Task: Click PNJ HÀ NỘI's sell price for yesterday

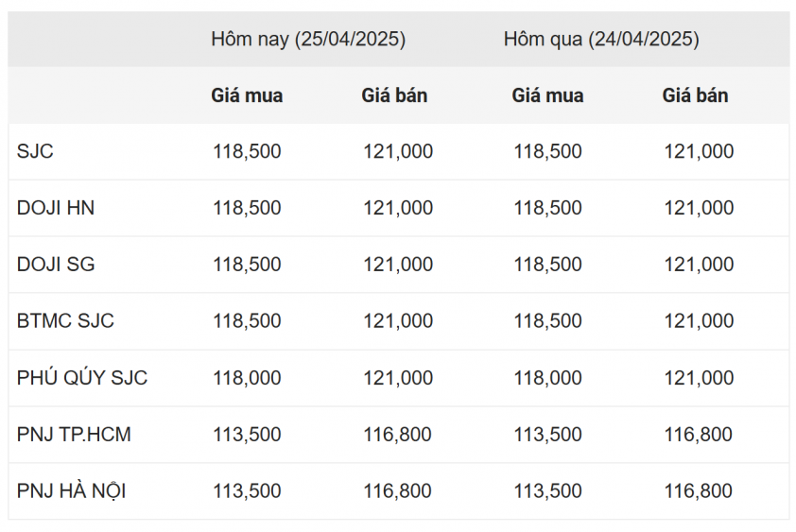Action: click(x=698, y=491)
